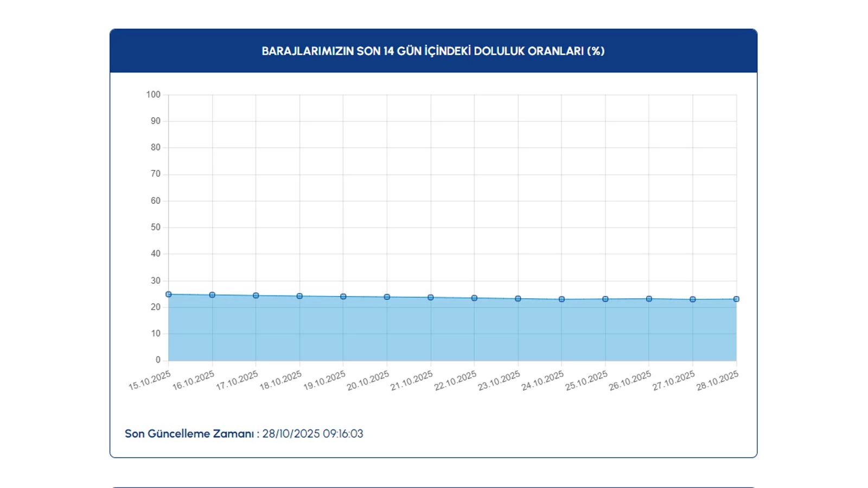868x488 pixels.
Task: Select the 20.10.2025 data marker
Action: coord(387,297)
